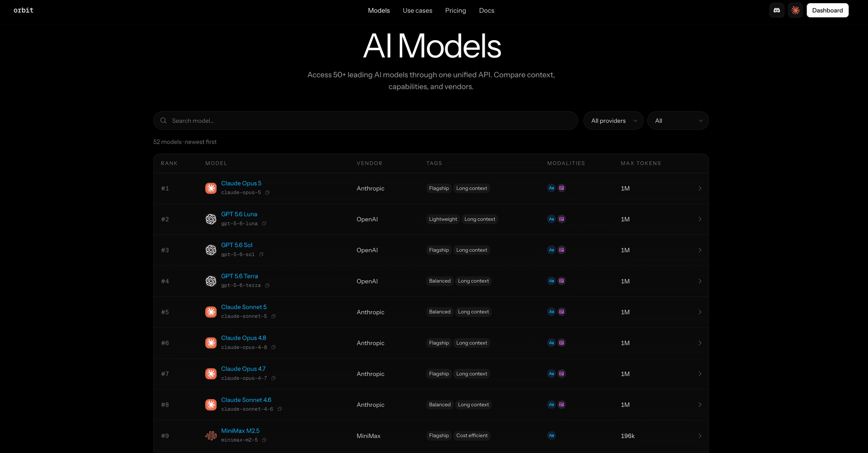Click the OpenAI logo beside GPT 5.6 Terra
This screenshot has width=868, height=453.
coord(211,281)
